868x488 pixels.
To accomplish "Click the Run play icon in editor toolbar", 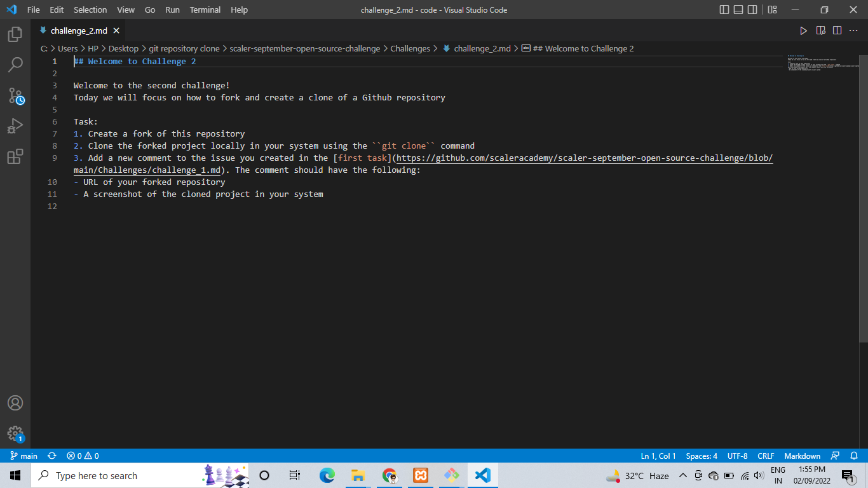I will pos(803,30).
